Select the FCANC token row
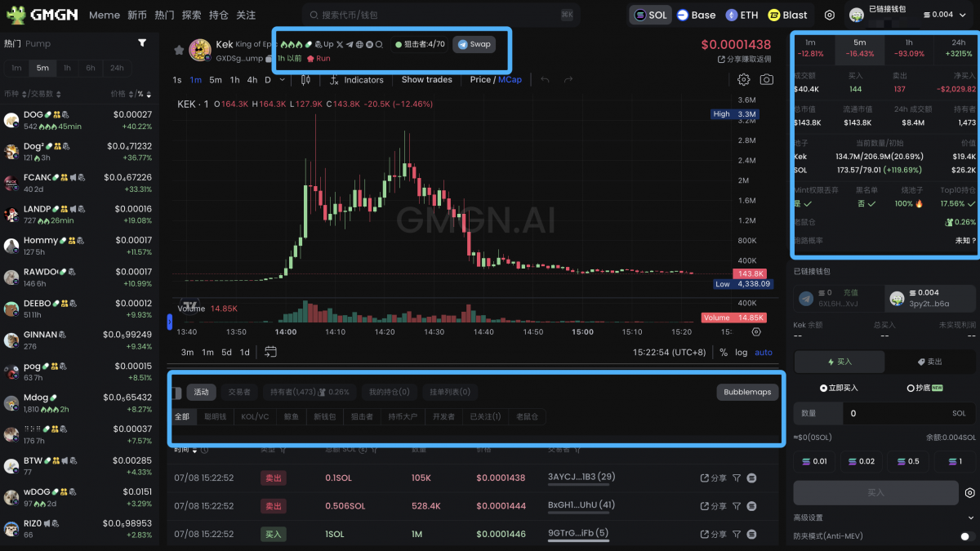Viewport: 980px width, 551px height. coord(79,183)
